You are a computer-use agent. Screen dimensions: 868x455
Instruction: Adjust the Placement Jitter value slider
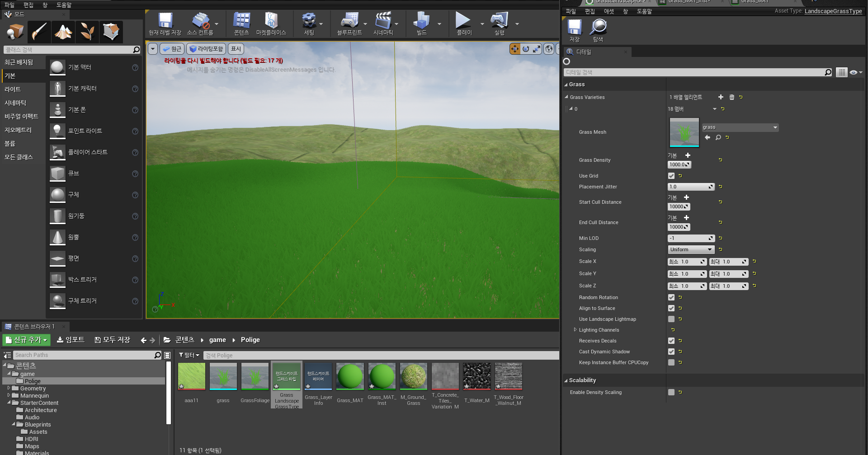coord(691,187)
